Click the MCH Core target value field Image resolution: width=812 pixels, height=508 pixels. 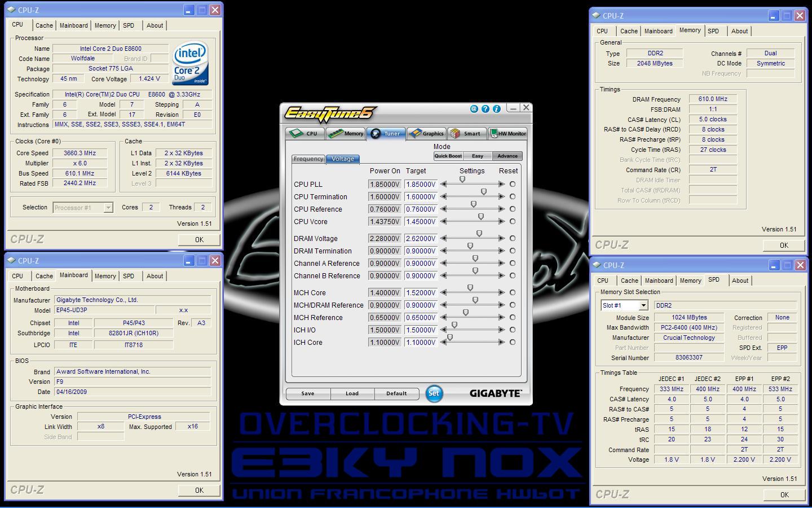pyautogui.click(x=421, y=293)
